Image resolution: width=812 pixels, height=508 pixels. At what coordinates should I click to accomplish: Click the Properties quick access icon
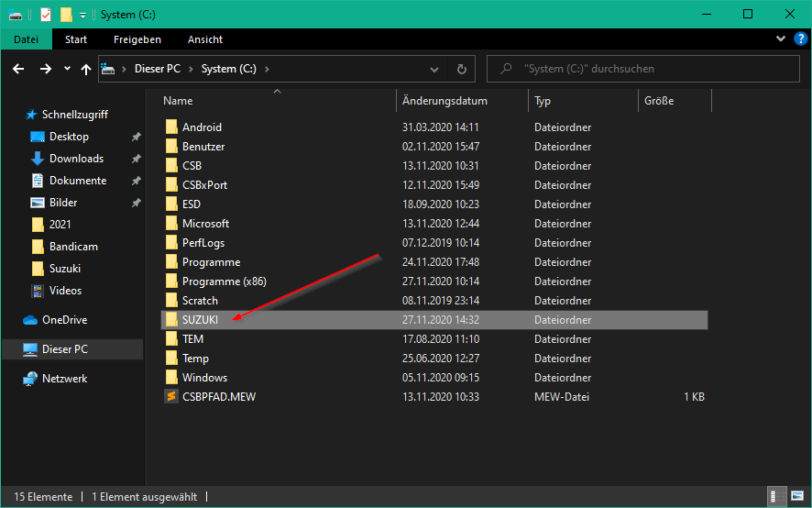tap(46, 15)
